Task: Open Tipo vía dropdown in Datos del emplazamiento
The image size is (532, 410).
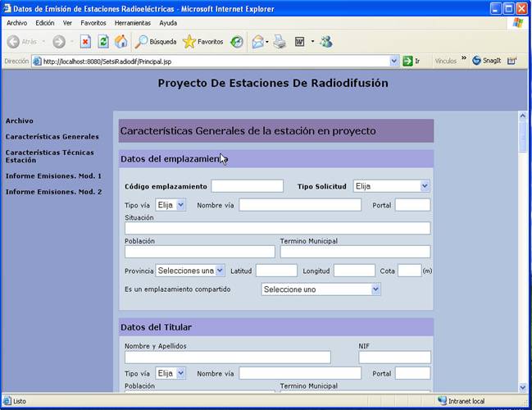Action: 171,204
